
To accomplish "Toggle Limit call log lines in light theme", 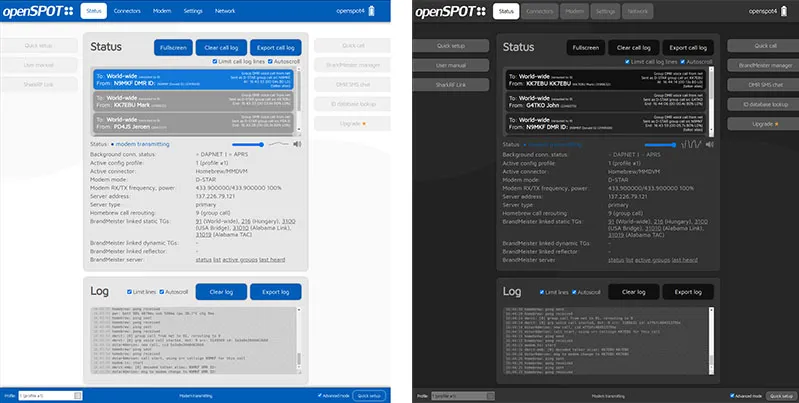I will [x=215, y=62].
